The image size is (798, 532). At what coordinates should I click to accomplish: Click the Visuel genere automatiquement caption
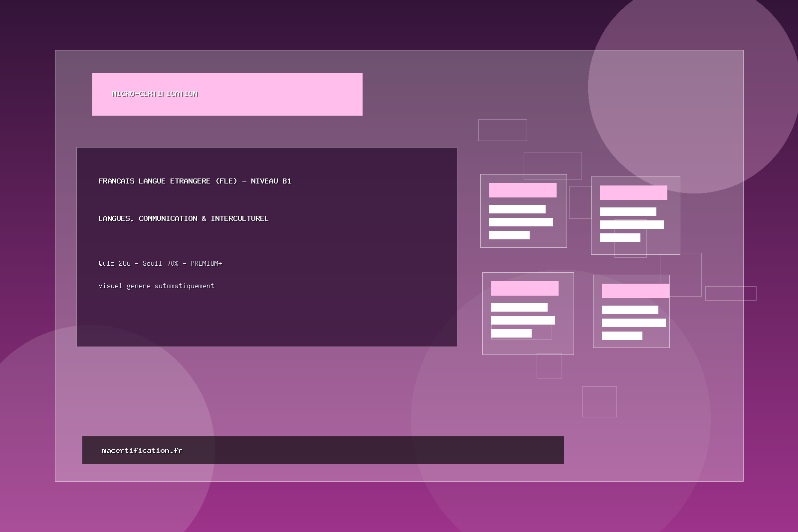pyautogui.click(x=156, y=286)
